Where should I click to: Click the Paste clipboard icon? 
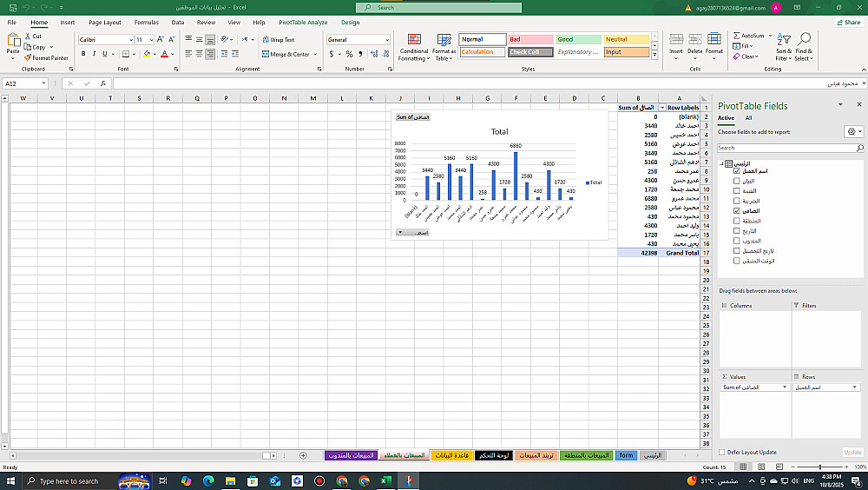coord(13,41)
